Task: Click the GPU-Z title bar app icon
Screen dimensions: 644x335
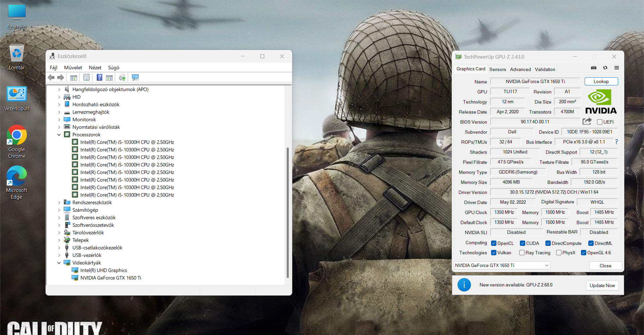Action: 459,57
